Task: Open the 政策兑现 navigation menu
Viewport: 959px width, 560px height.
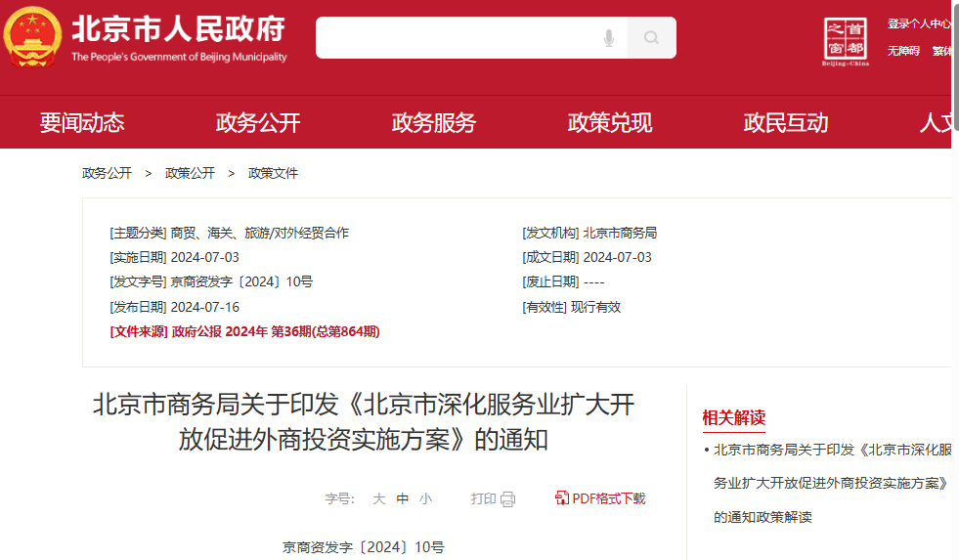Action: click(x=610, y=123)
